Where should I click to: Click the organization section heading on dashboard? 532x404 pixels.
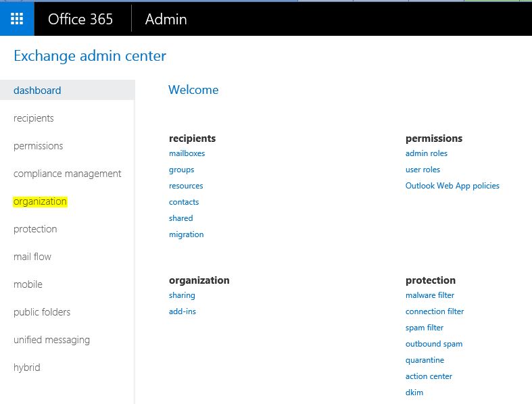coord(199,280)
